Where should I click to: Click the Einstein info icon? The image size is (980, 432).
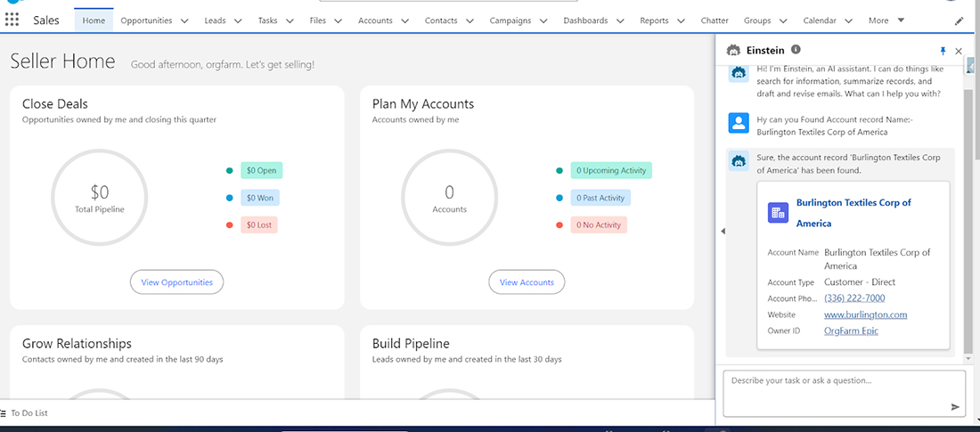click(796, 49)
